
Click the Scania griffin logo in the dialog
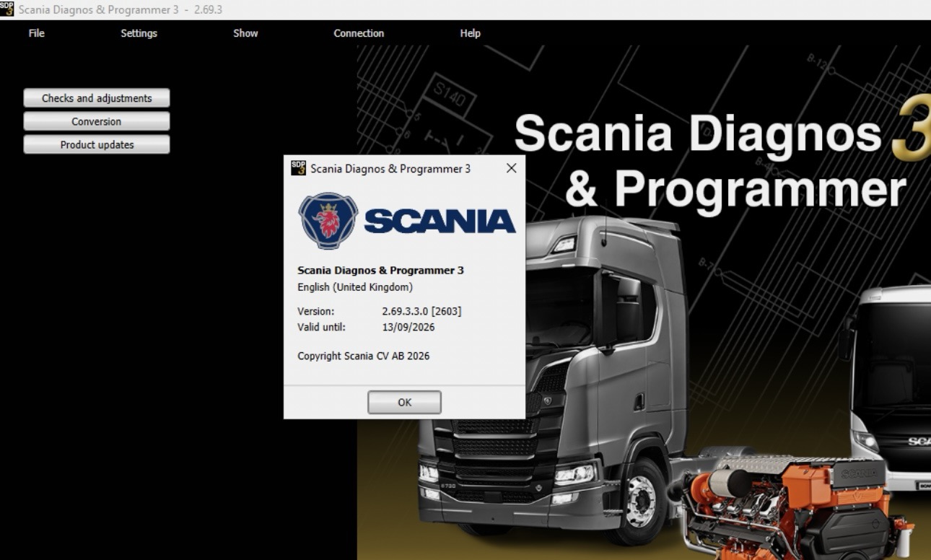[x=328, y=221]
